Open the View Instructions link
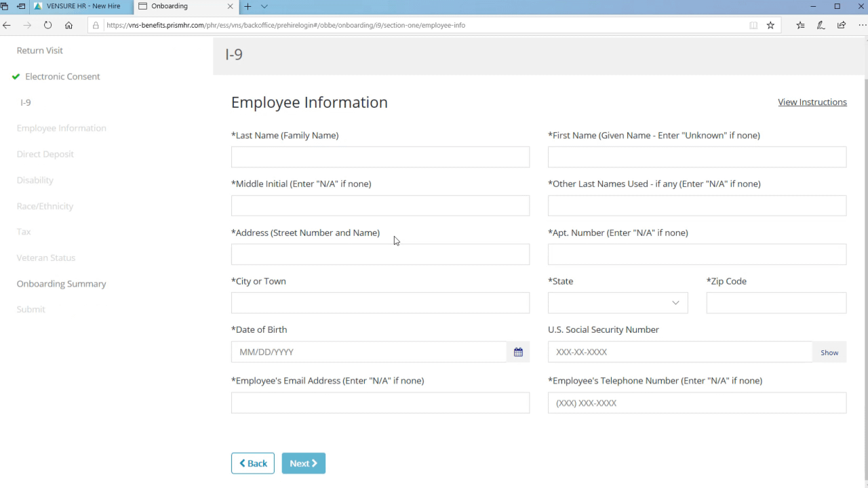The height and width of the screenshot is (488, 868). (x=812, y=102)
